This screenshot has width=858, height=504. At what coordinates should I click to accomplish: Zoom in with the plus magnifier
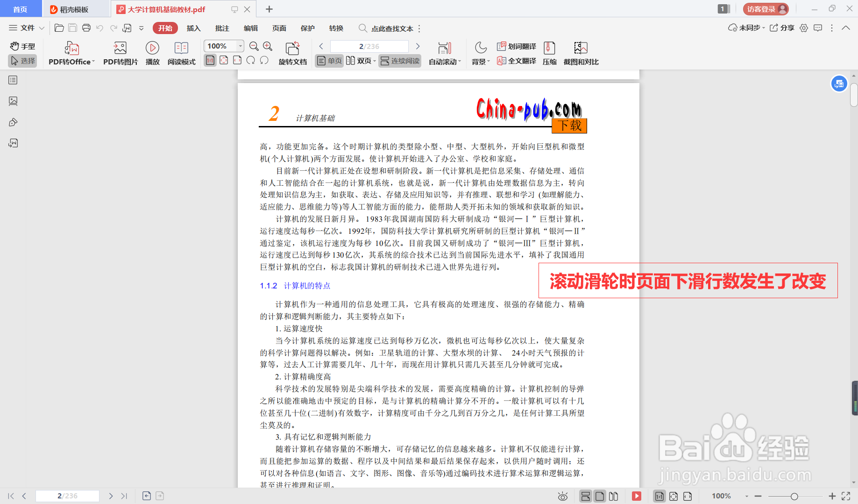tap(268, 46)
